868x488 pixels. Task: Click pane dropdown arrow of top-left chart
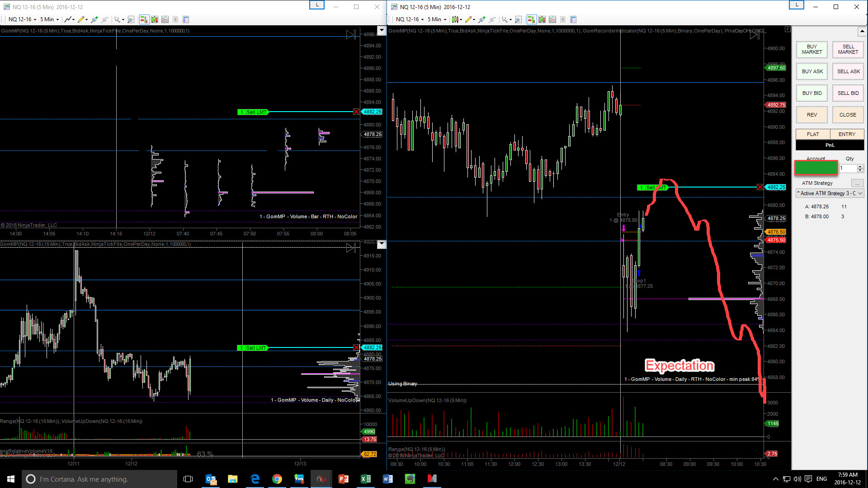(x=382, y=31)
